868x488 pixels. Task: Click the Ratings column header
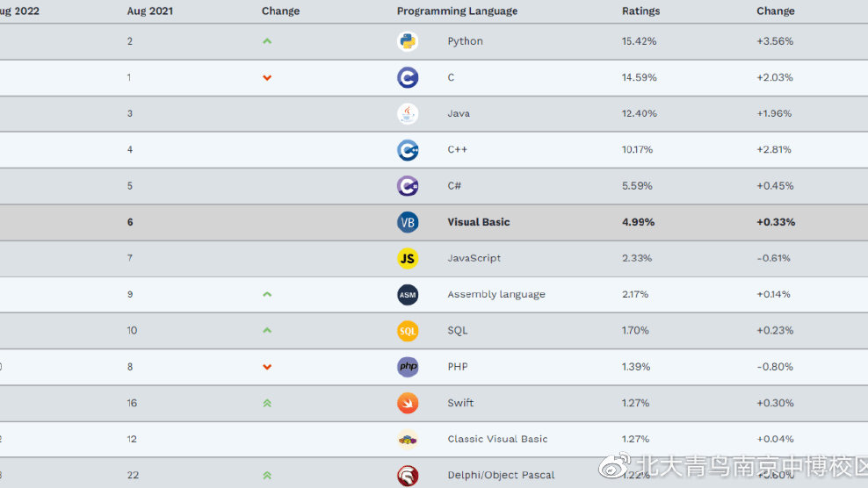[640, 11]
